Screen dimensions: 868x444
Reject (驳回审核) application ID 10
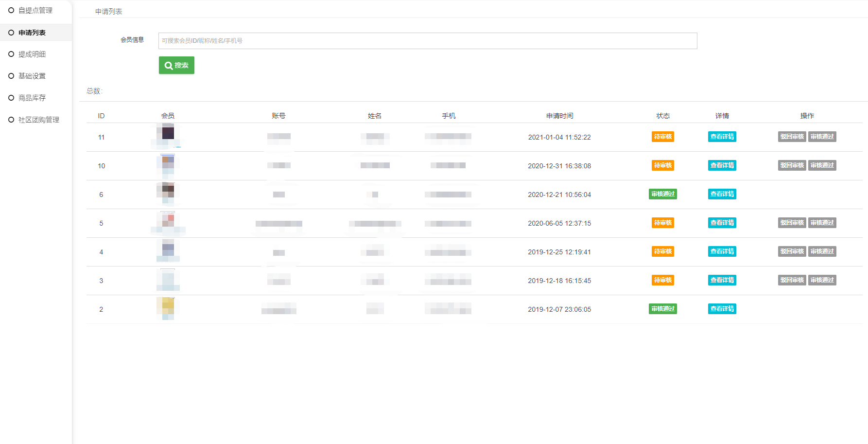792,165
